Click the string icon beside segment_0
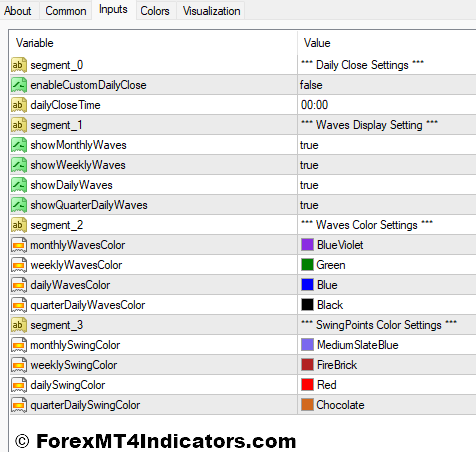 tap(19, 65)
